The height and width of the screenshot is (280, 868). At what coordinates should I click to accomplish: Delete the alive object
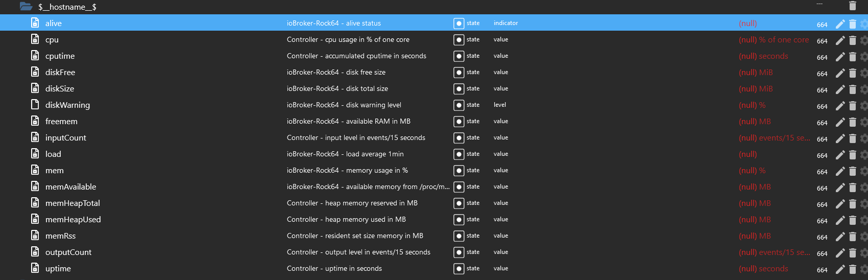click(852, 24)
